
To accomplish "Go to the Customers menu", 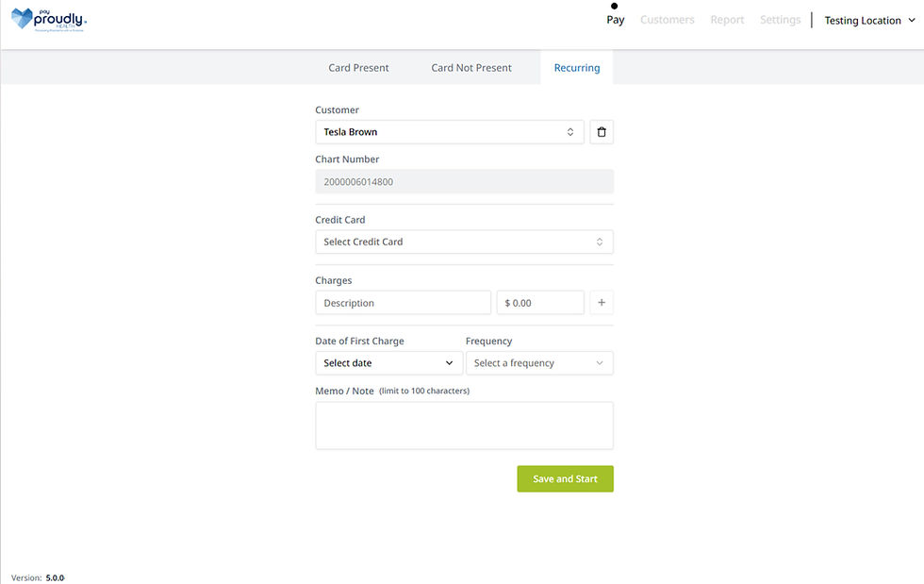I will coord(667,20).
